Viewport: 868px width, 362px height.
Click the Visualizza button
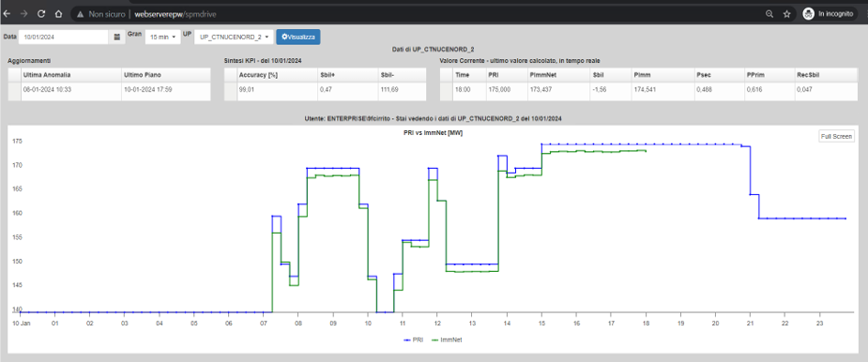pyautogui.click(x=298, y=38)
